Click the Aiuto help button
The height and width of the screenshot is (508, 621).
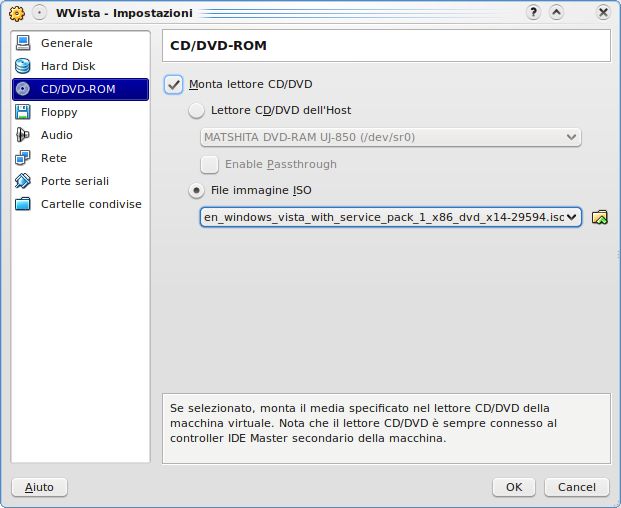pos(40,487)
